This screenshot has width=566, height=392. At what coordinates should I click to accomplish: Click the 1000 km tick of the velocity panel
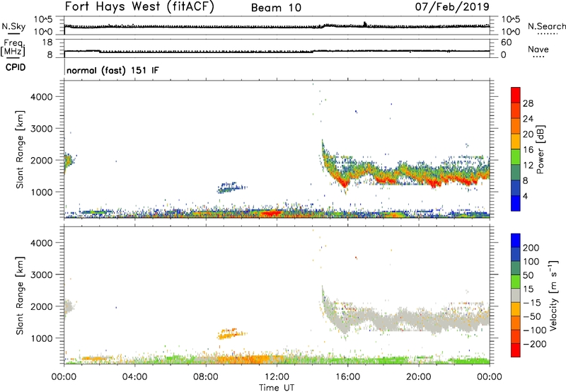pyautogui.click(x=42, y=338)
